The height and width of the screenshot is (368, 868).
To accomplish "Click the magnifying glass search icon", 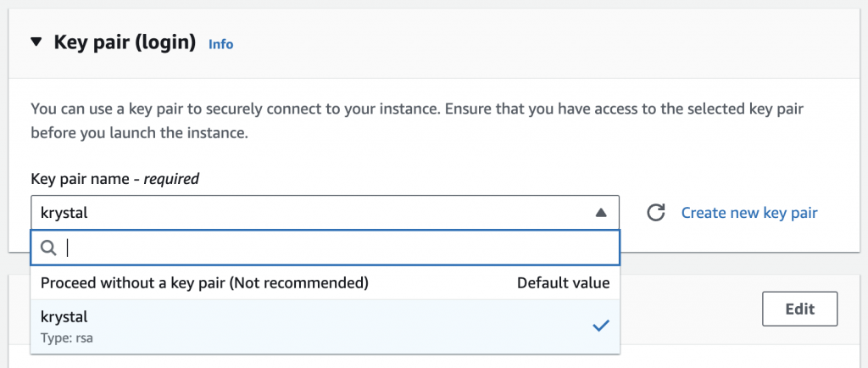I will coord(48,248).
